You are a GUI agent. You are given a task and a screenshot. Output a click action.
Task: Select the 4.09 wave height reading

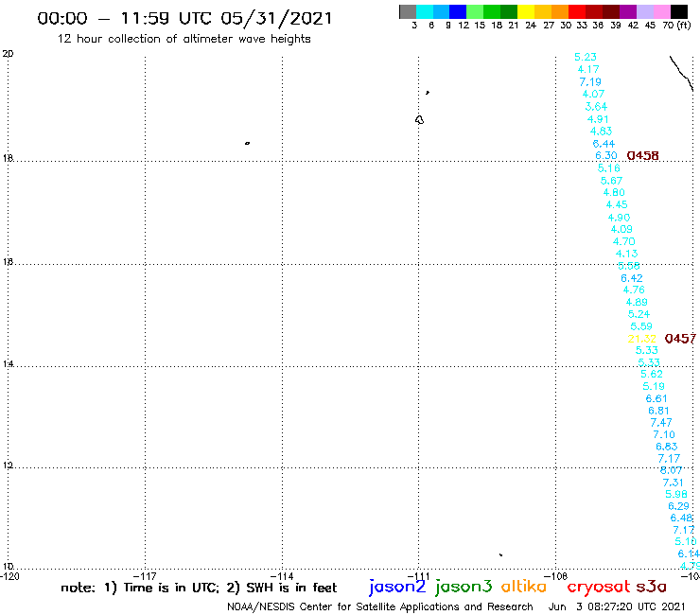coord(621,229)
